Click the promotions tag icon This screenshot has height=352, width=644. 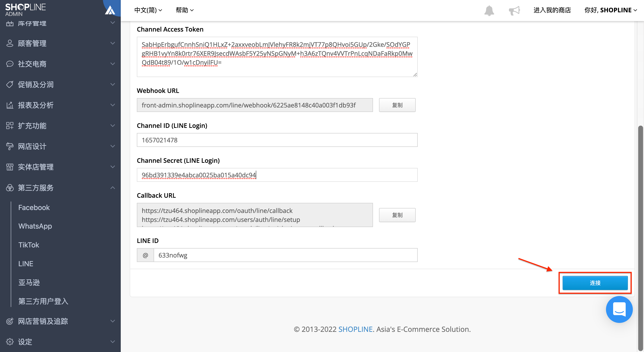click(x=10, y=85)
